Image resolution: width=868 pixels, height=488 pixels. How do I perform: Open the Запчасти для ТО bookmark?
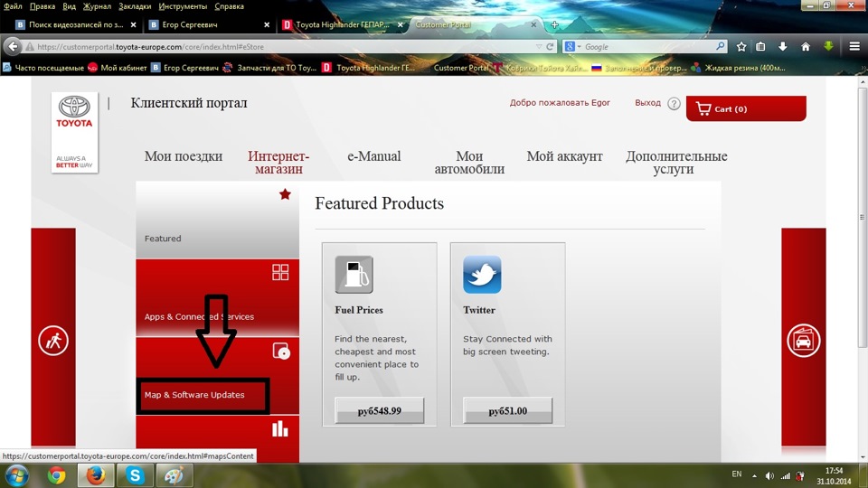point(269,68)
